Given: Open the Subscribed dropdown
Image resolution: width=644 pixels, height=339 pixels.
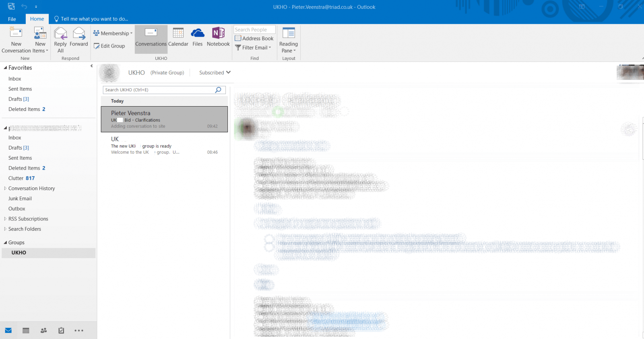Looking at the screenshot, I should pyautogui.click(x=215, y=72).
